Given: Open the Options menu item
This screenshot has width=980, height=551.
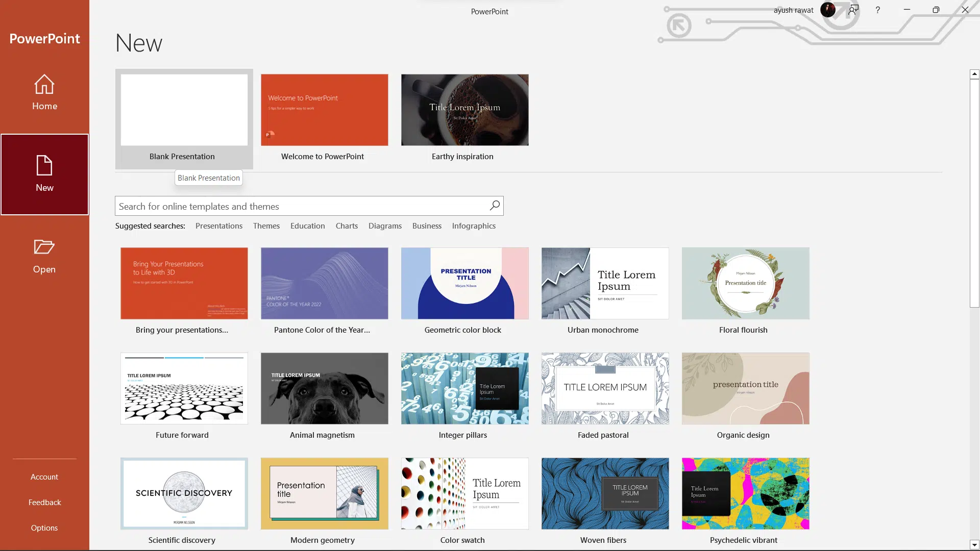Looking at the screenshot, I should click(x=44, y=528).
